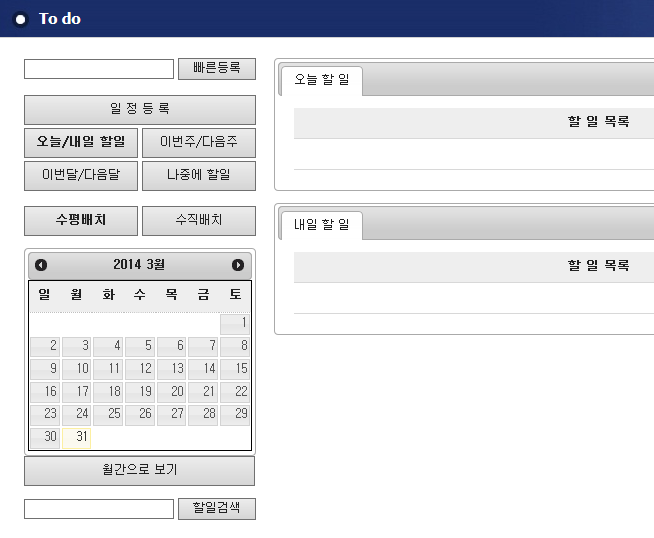The height and width of the screenshot is (538, 654).
Task: Click the 일정등록 schedule register button
Action: (x=140, y=109)
